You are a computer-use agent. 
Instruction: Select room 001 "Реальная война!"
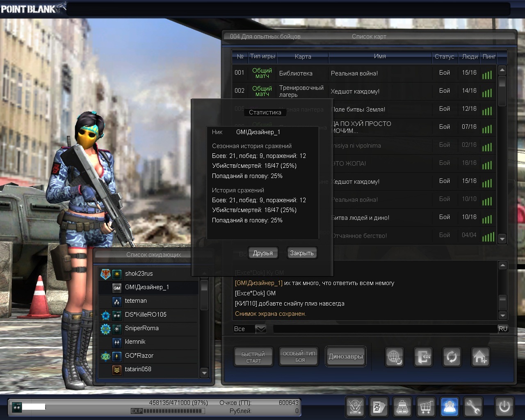click(x=364, y=73)
